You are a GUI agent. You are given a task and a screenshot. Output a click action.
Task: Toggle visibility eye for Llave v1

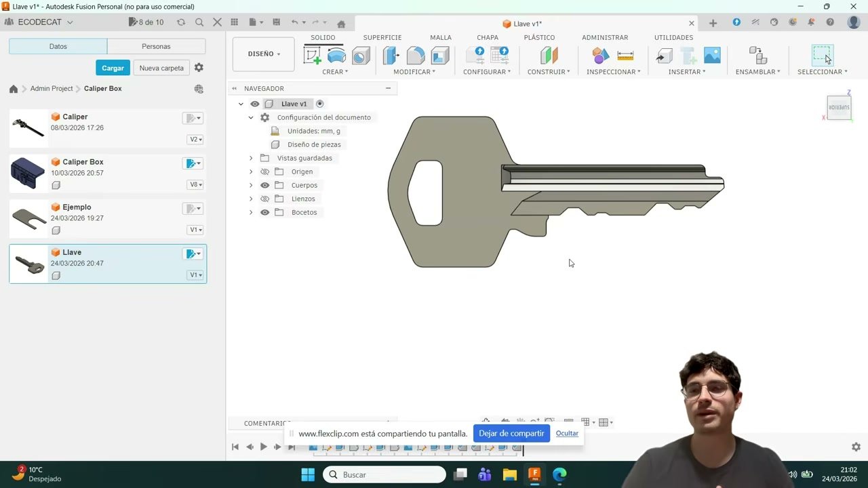click(255, 104)
